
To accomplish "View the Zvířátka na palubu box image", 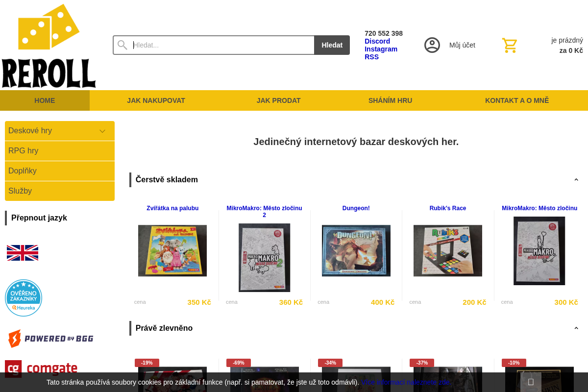I will click(172, 251).
